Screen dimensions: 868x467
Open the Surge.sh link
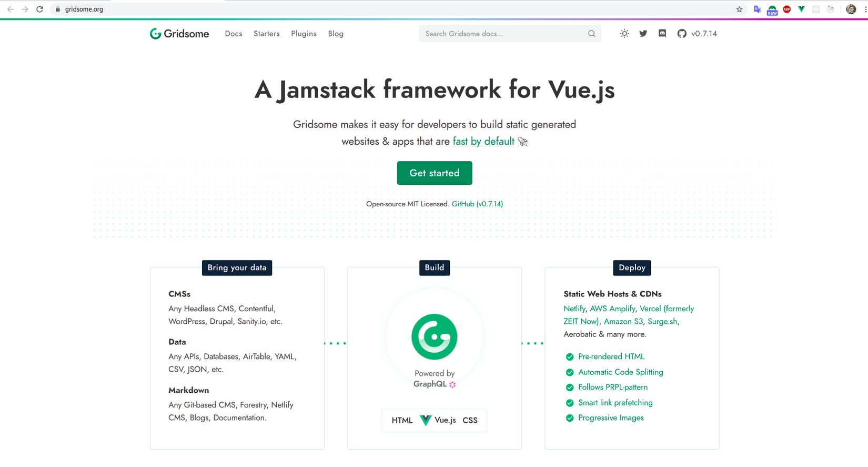coord(662,322)
